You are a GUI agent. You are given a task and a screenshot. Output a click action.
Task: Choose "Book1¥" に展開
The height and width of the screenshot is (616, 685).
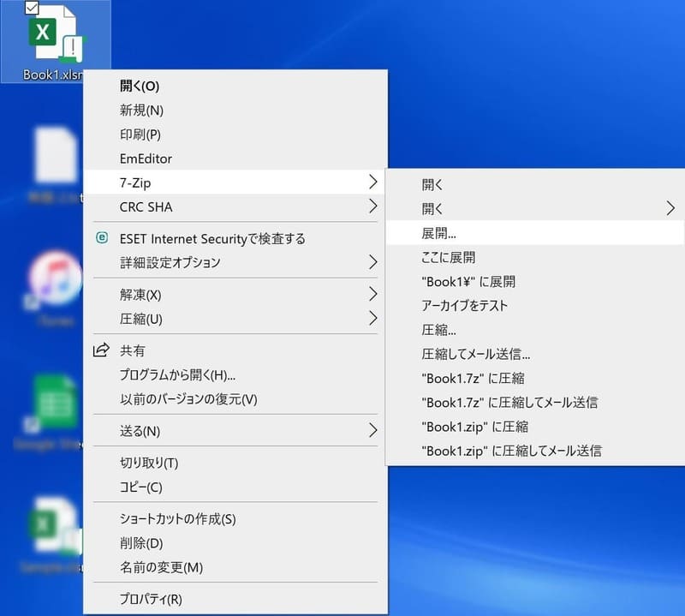pos(535,281)
